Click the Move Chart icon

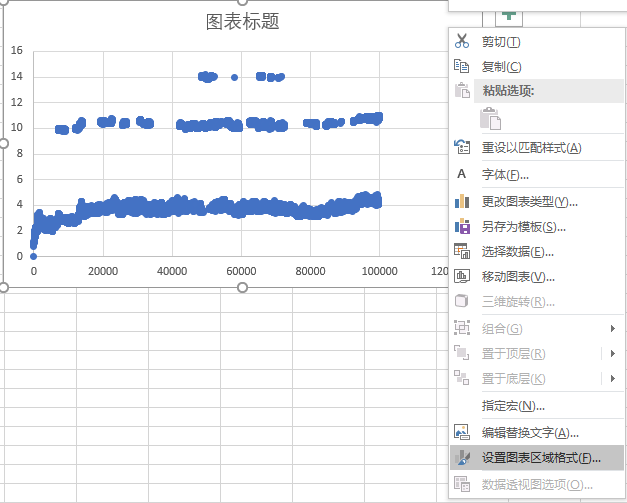(462, 276)
